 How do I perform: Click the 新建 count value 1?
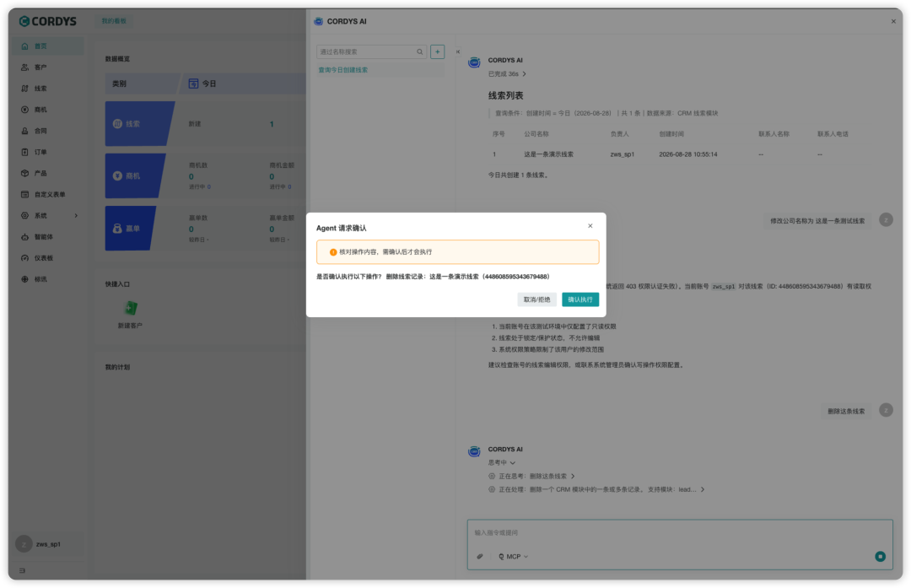click(272, 124)
